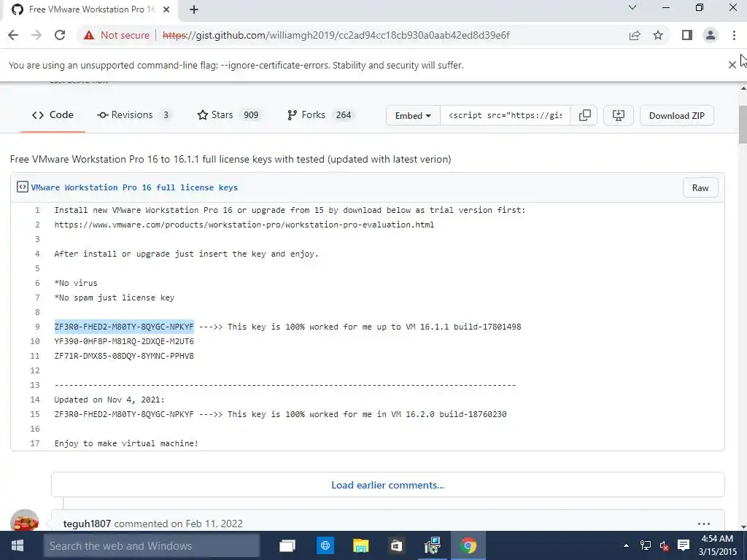747x560 pixels.
Task: Copy the embed script to clipboard
Action: point(584,116)
